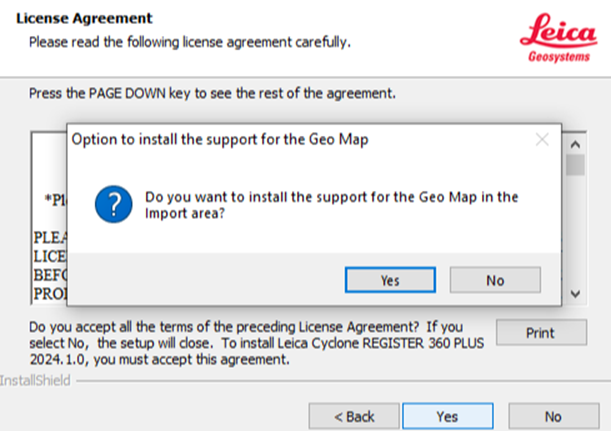Click the license scrollbar up arrow

[575, 141]
